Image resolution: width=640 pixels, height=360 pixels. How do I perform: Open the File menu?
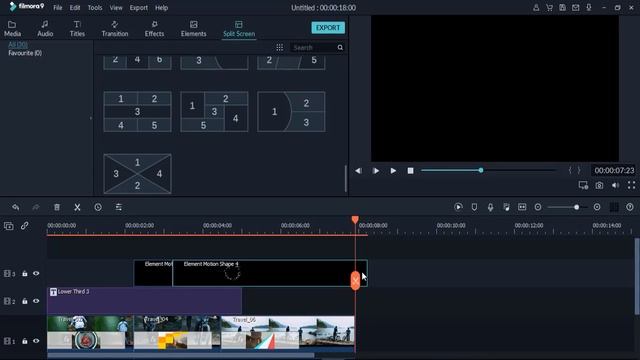point(58,8)
